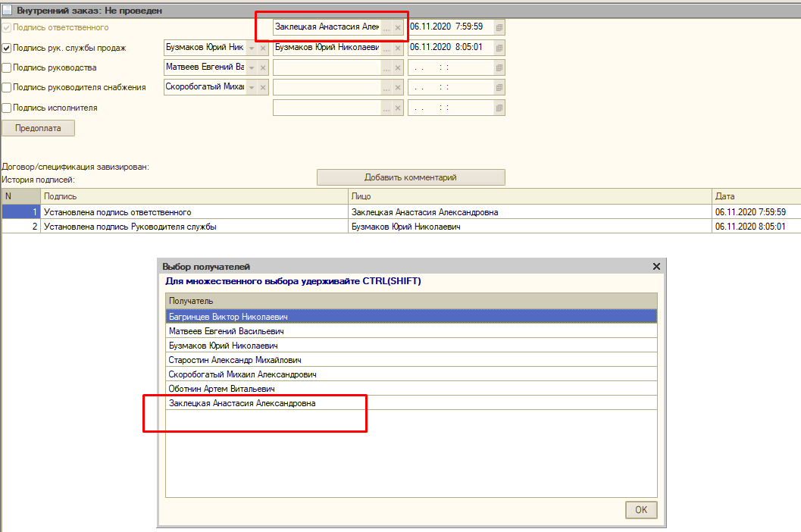Viewport: 801px width, 532px height.
Task: Click ellipsis button in Подпись руководства signer field
Action: click(386, 68)
